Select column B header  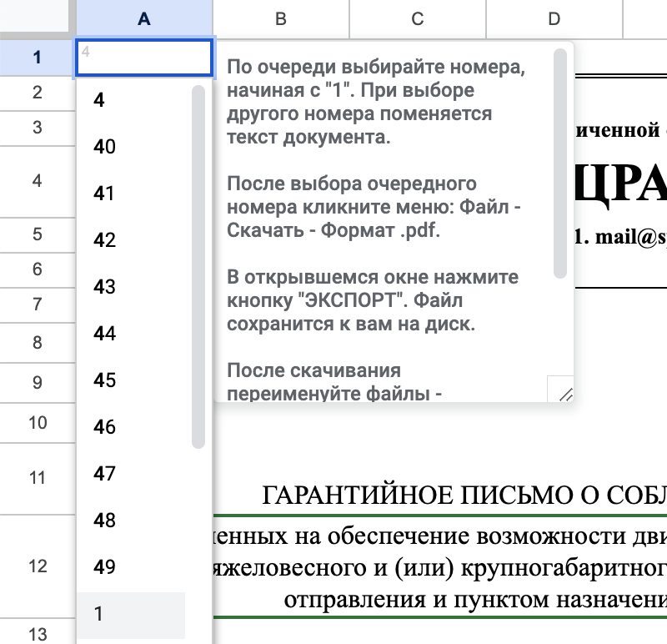tap(281, 19)
